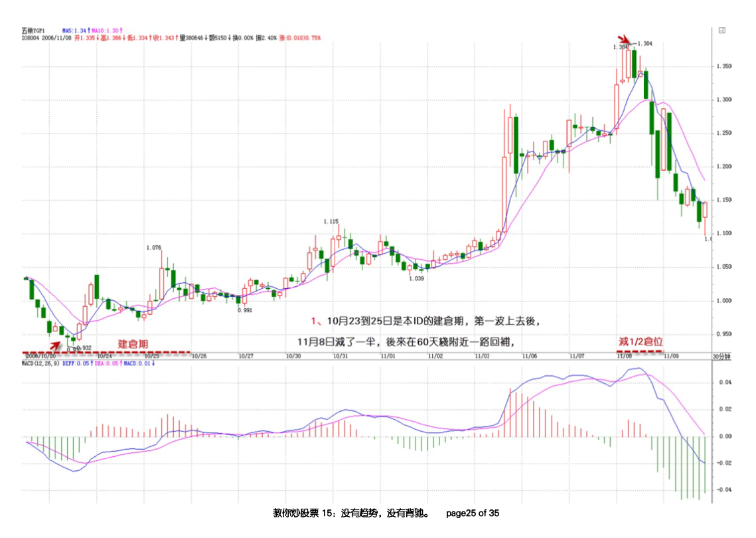The image size is (756, 538).
Task: Select the MA10:1.30 indicator label
Action: 106,29
